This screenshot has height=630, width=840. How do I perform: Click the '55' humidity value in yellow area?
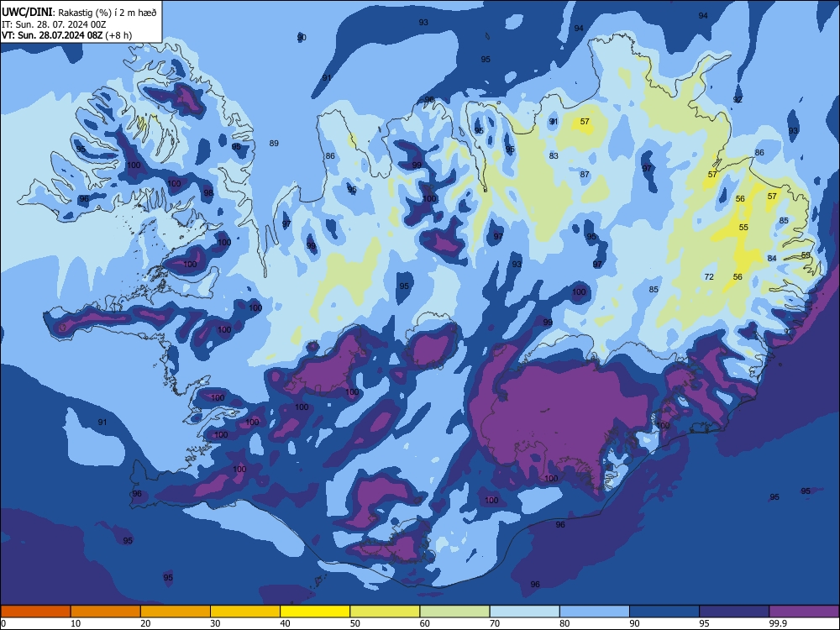pyautogui.click(x=743, y=227)
